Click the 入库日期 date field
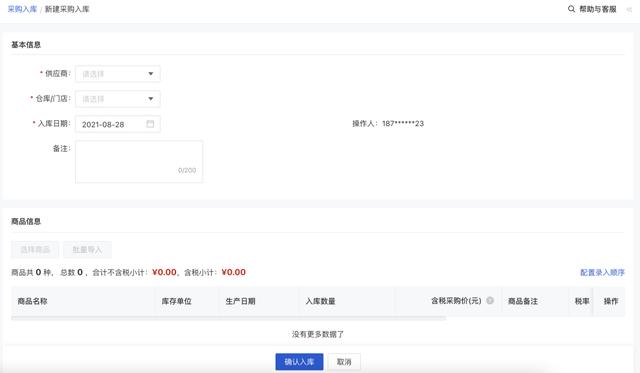This screenshot has height=373, width=640. click(118, 124)
